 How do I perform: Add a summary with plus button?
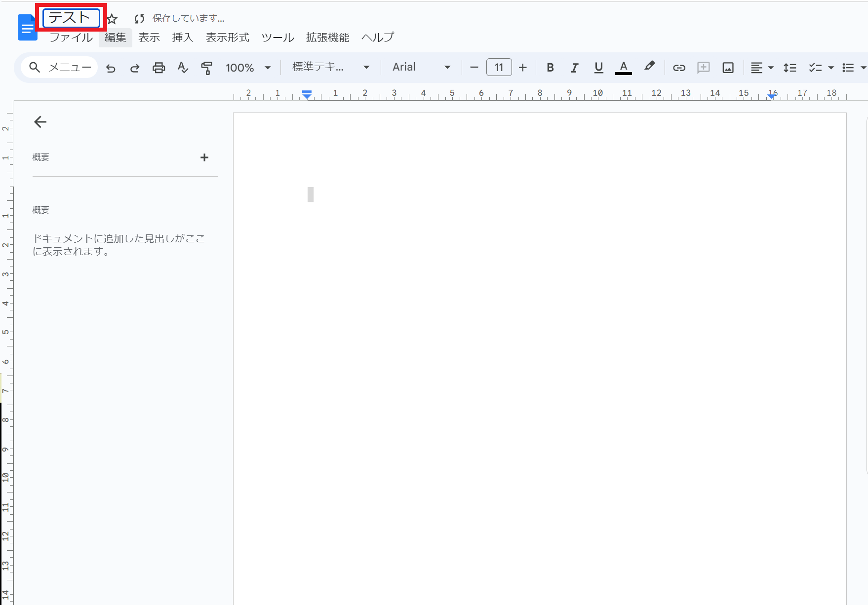click(x=204, y=157)
